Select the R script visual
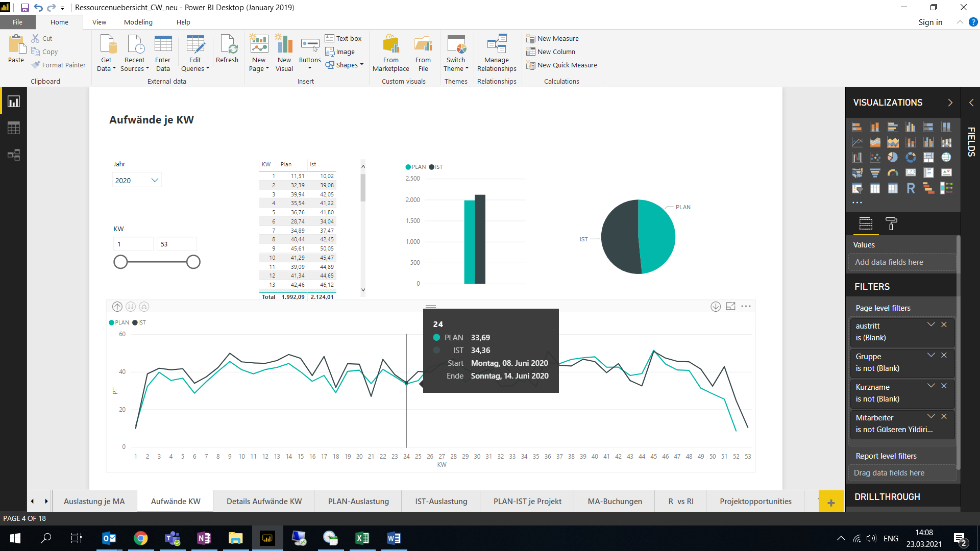The image size is (980, 551). [911, 188]
